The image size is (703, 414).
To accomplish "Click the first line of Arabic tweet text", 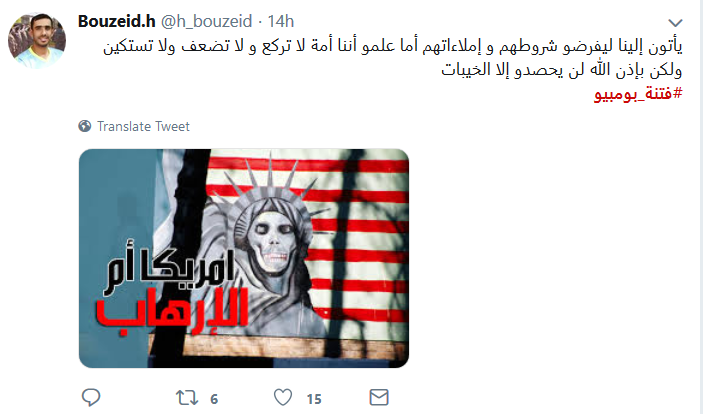I will click(393, 46).
